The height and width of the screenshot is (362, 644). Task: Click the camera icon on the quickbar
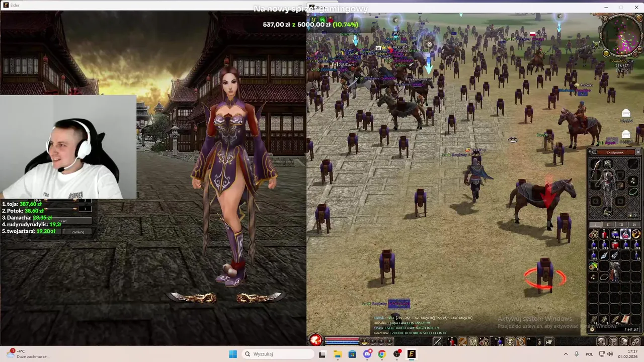[x=549, y=341]
